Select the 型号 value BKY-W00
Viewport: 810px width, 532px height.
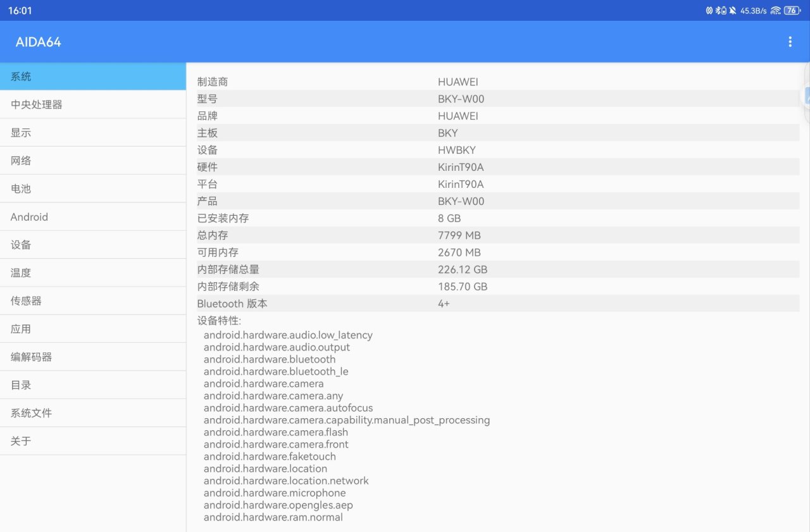coord(461,99)
